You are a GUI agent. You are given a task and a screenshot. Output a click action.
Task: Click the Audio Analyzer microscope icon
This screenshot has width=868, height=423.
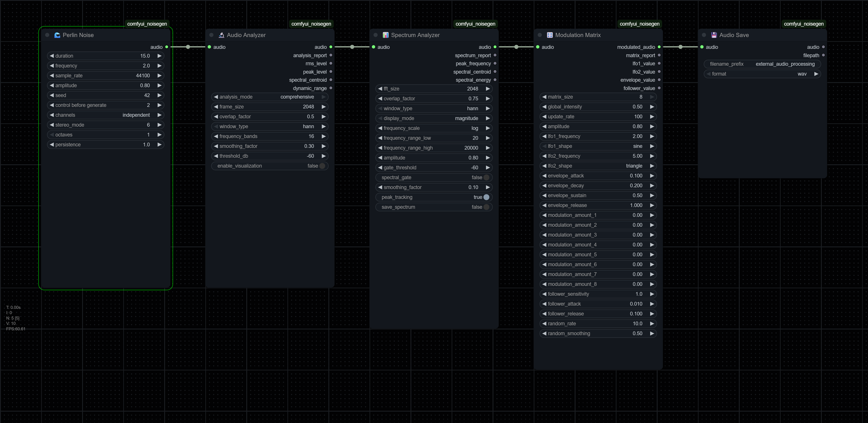coord(221,35)
